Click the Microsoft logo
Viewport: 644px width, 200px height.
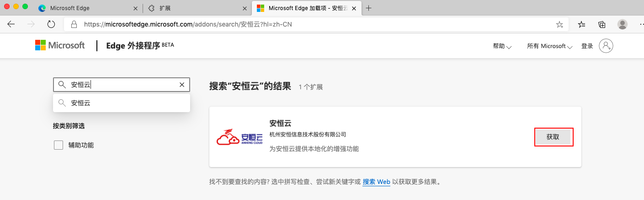[x=60, y=45]
